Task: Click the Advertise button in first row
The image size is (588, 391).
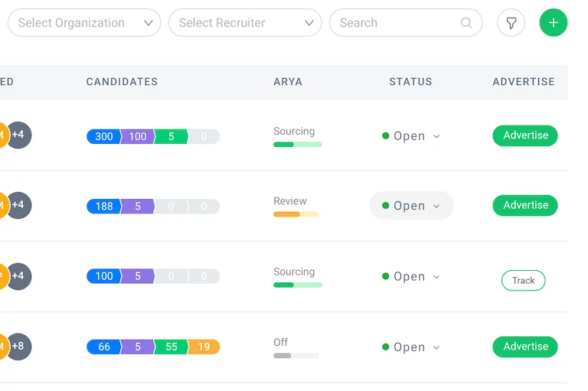Action: pos(525,135)
